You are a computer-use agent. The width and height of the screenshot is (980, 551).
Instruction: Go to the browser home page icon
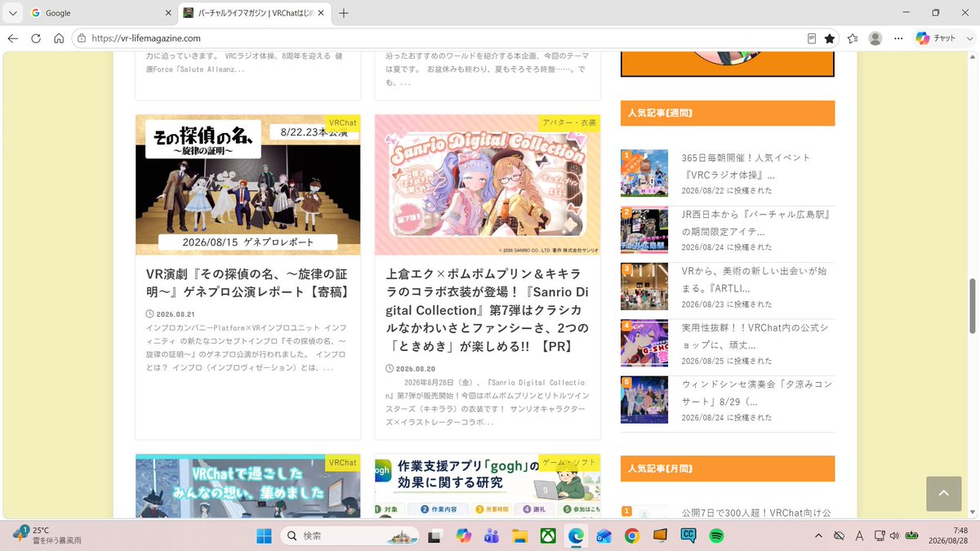click(59, 38)
